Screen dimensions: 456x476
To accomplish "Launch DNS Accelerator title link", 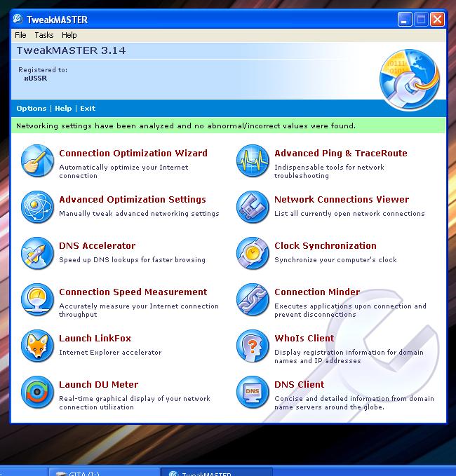I will click(x=98, y=245).
